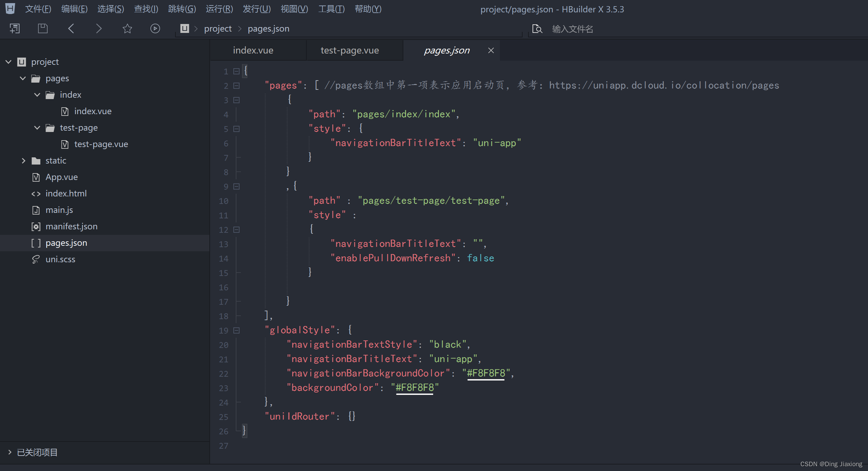Fold the object at line 3

(x=236, y=100)
